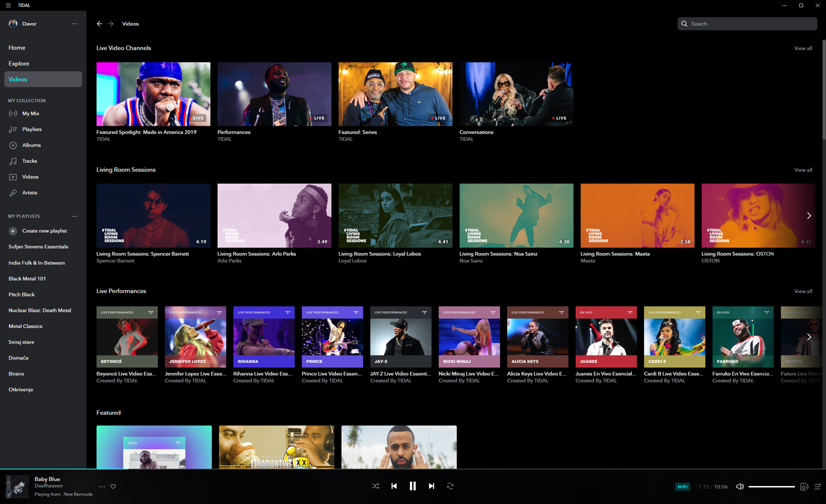
Task: Adjust the volume slider
Action: [x=772, y=486]
